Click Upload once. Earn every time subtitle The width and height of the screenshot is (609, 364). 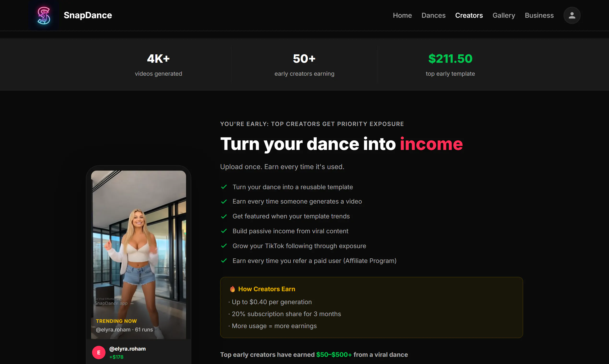coord(282,167)
